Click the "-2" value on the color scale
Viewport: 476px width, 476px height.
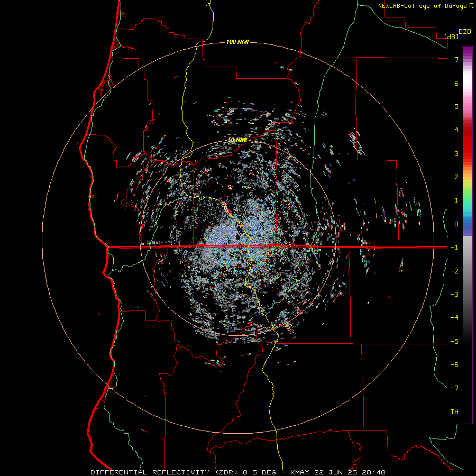(x=454, y=271)
